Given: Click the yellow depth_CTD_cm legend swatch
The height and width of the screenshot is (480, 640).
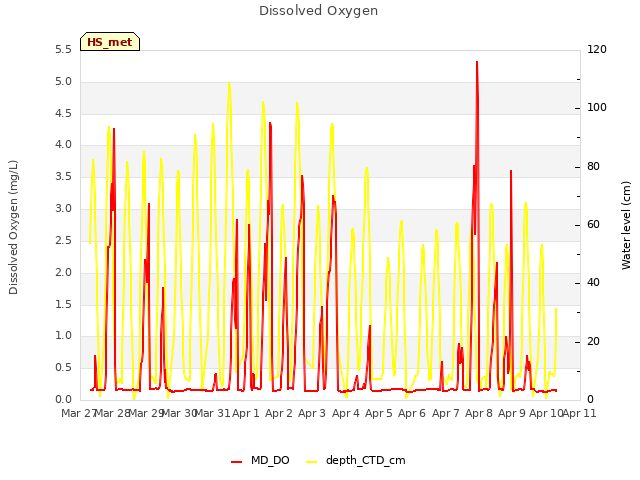Looking at the screenshot, I should coord(311,462).
